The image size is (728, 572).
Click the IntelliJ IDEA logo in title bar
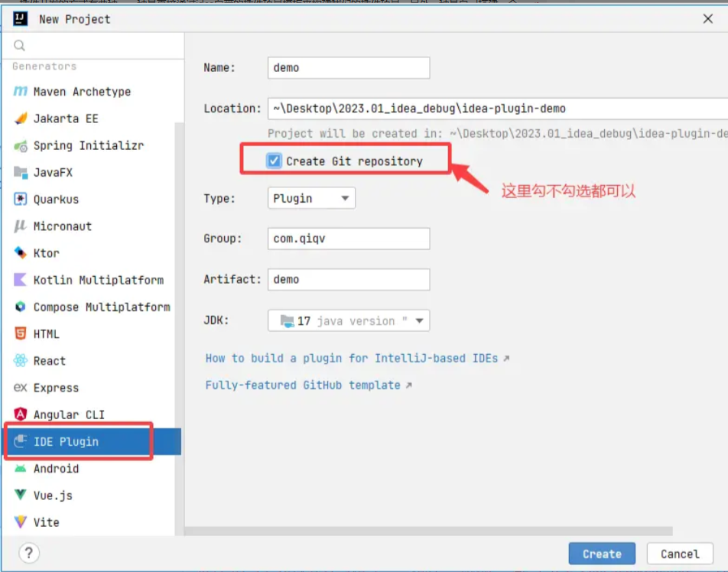20,18
